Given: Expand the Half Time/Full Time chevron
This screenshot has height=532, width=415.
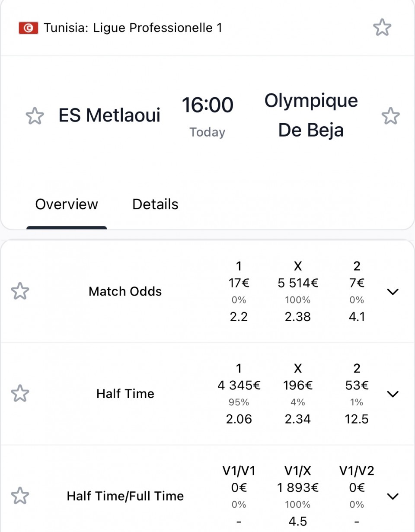Looking at the screenshot, I should coord(393,496).
